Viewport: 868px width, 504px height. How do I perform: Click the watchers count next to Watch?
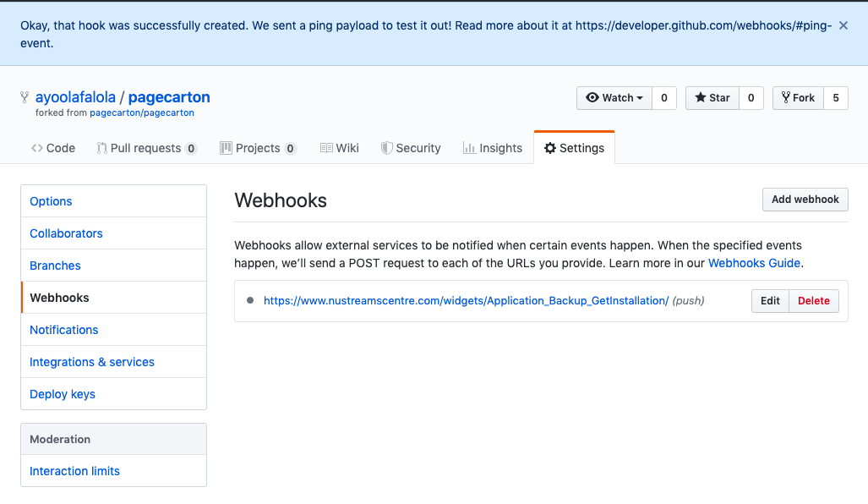(663, 98)
